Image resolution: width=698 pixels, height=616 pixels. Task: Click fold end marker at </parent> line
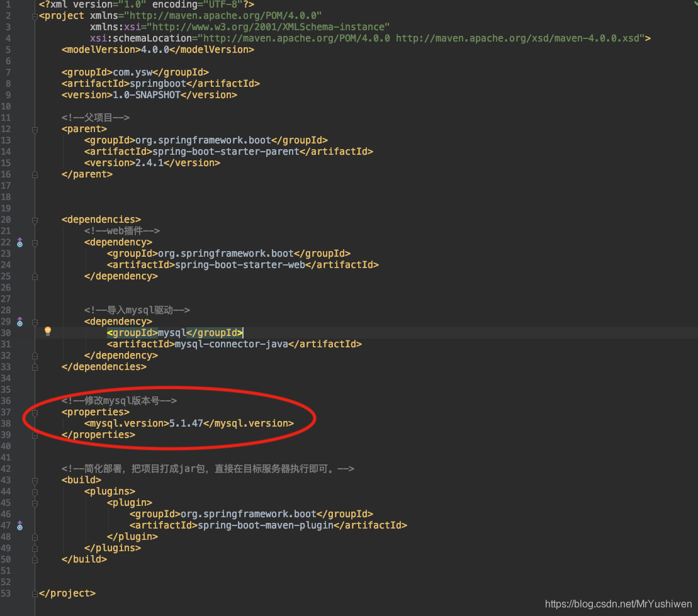pyautogui.click(x=35, y=175)
